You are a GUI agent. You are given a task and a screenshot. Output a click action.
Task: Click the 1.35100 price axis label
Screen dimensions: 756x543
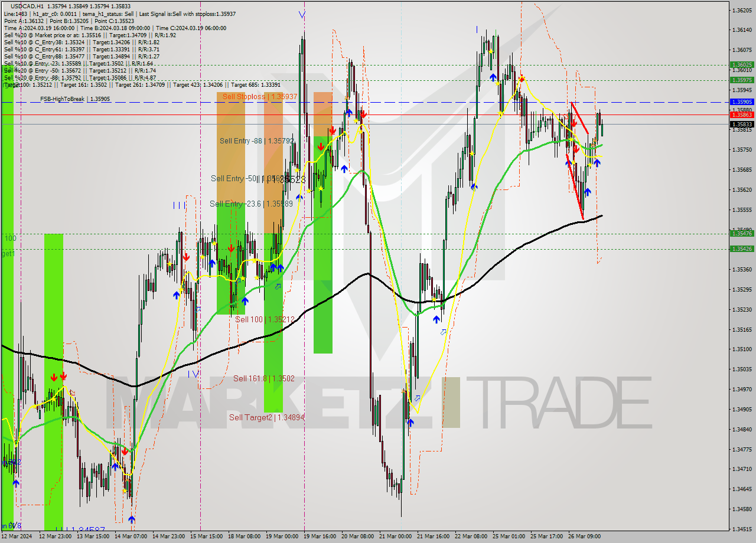click(x=741, y=349)
